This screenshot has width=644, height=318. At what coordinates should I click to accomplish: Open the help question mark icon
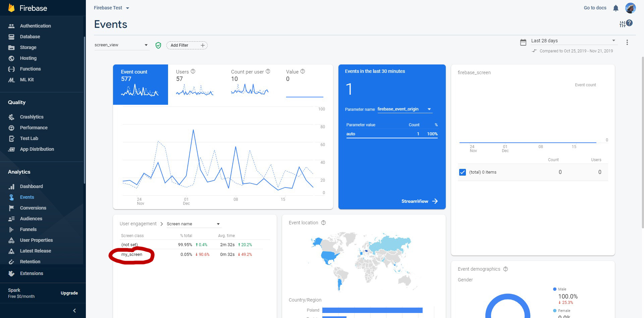coord(630,23)
